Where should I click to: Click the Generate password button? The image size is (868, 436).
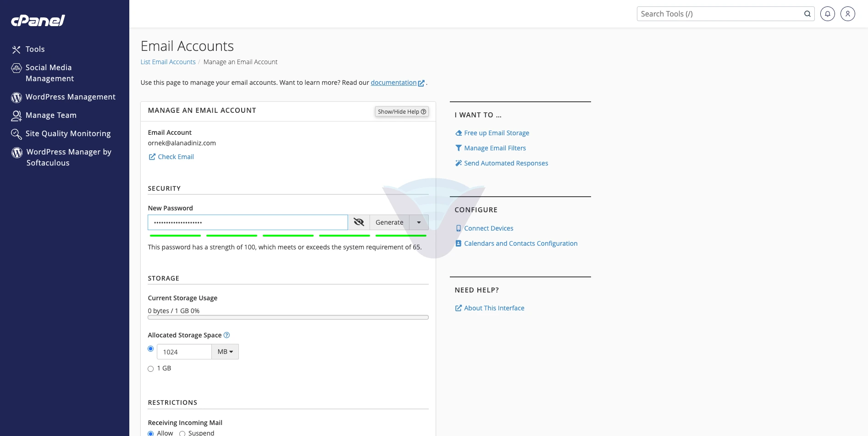point(389,222)
